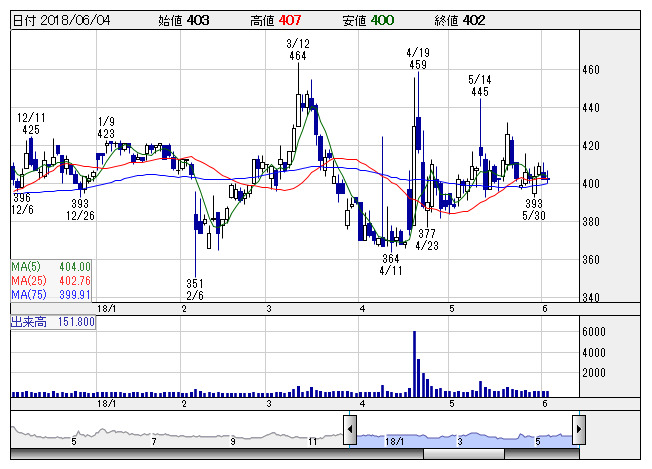Select the MA(25) legend entry
The image size is (652, 469).
coord(51,281)
